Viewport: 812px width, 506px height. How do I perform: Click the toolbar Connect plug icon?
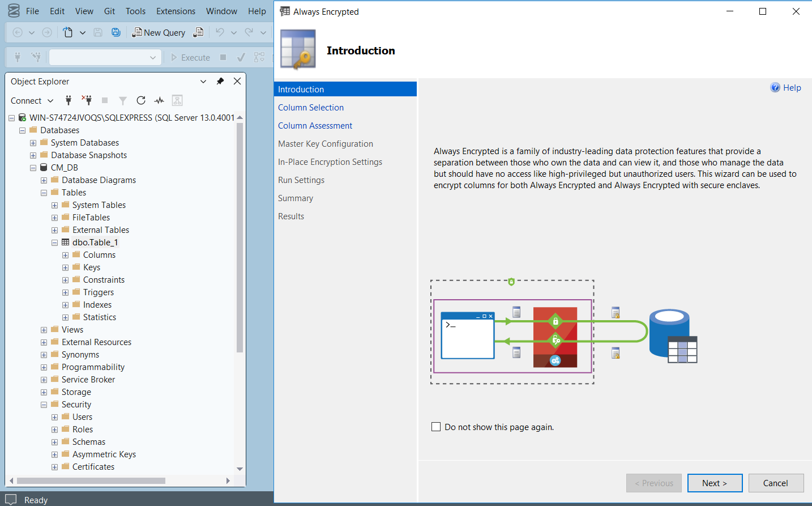(18, 57)
